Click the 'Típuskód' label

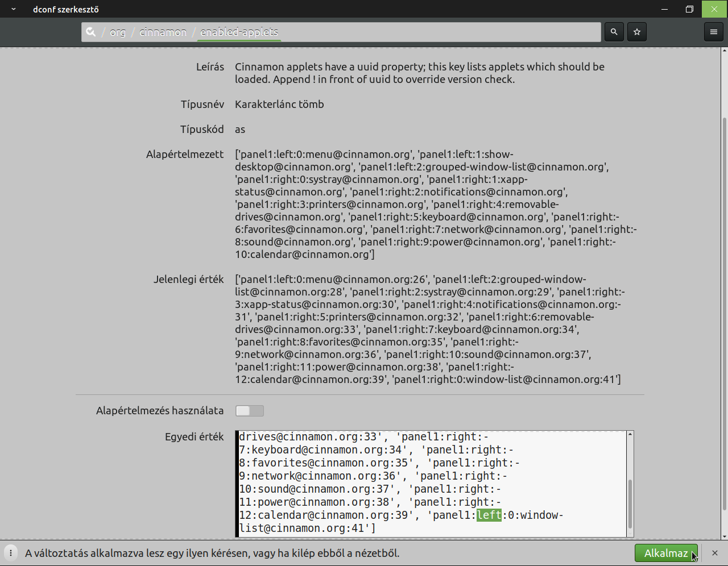(202, 130)
